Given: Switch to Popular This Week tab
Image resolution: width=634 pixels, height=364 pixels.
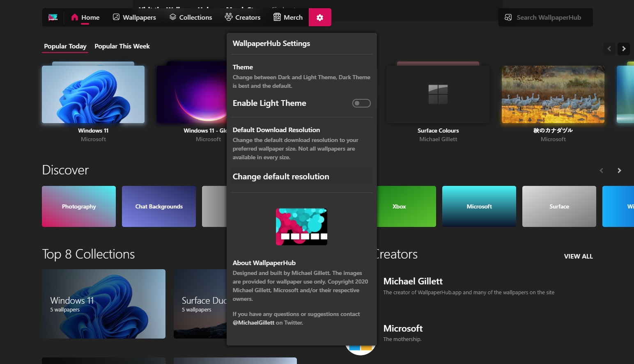Looking at the screenshot, I should [122, 46].
